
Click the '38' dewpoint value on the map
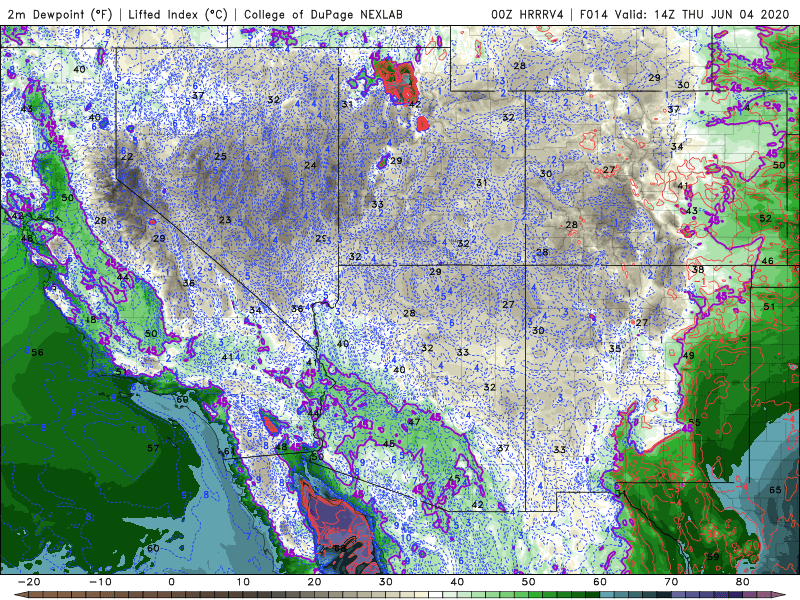[698, 269]
